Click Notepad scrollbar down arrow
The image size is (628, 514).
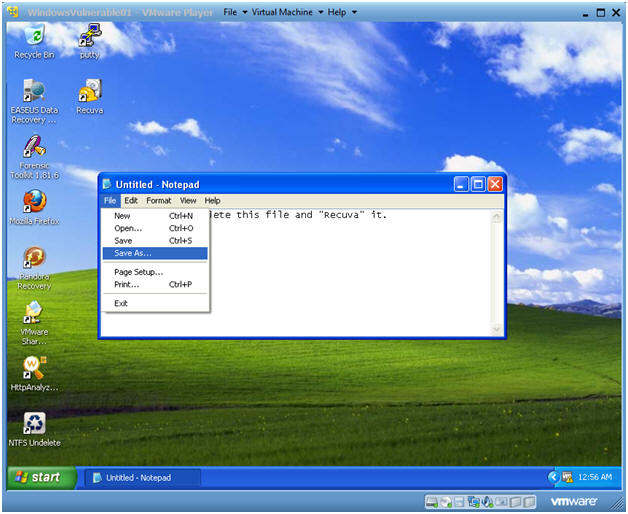(x=496, y=329)
